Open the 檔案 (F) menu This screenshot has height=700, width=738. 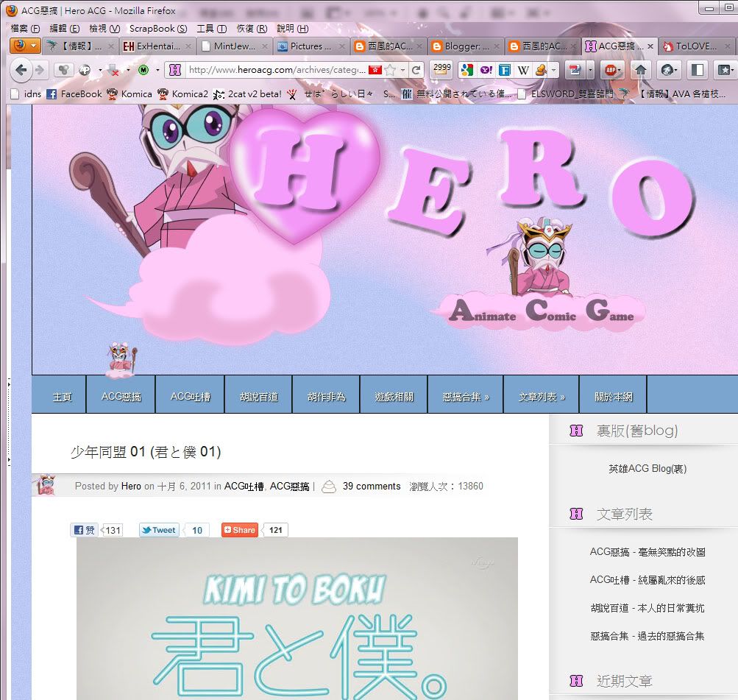[x=25, y=29]
